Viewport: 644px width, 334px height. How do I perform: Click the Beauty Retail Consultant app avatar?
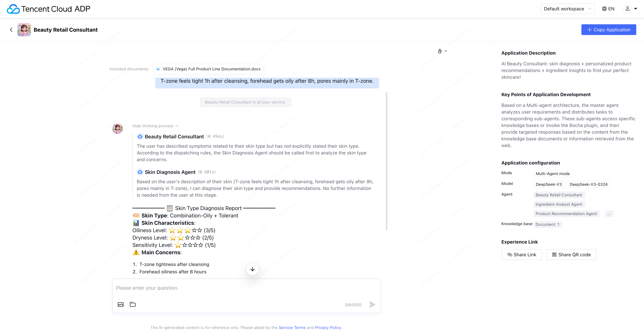tap(24, 30)
